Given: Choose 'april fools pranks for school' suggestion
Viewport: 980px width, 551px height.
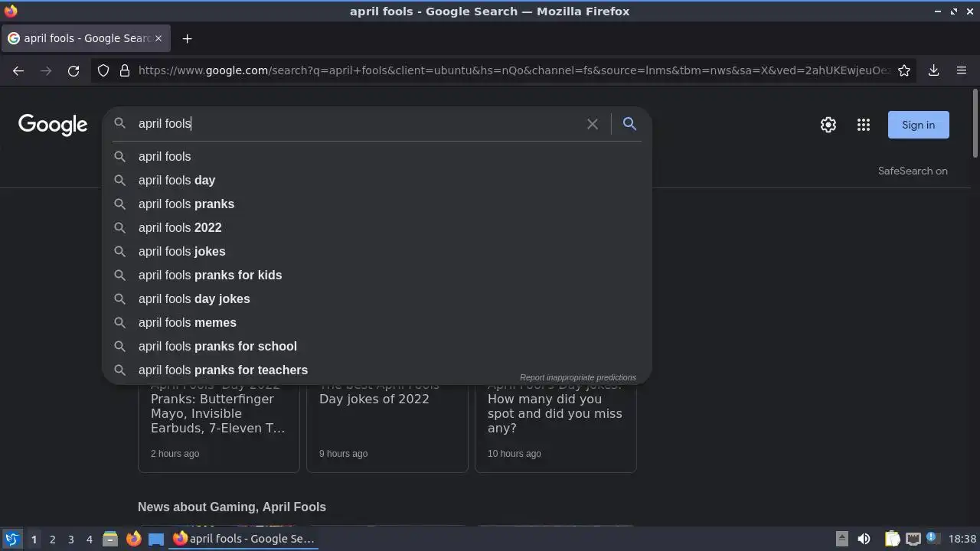Looking at the screenshot, I should coord(377,346).
